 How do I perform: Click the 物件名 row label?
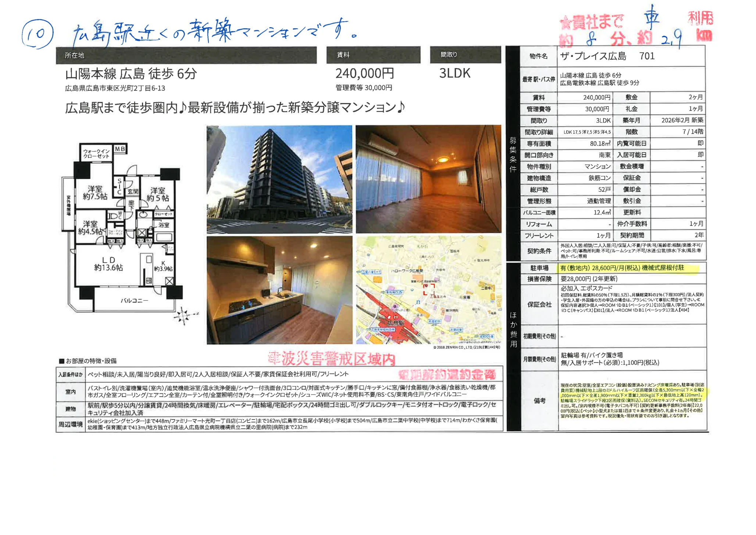539,56
